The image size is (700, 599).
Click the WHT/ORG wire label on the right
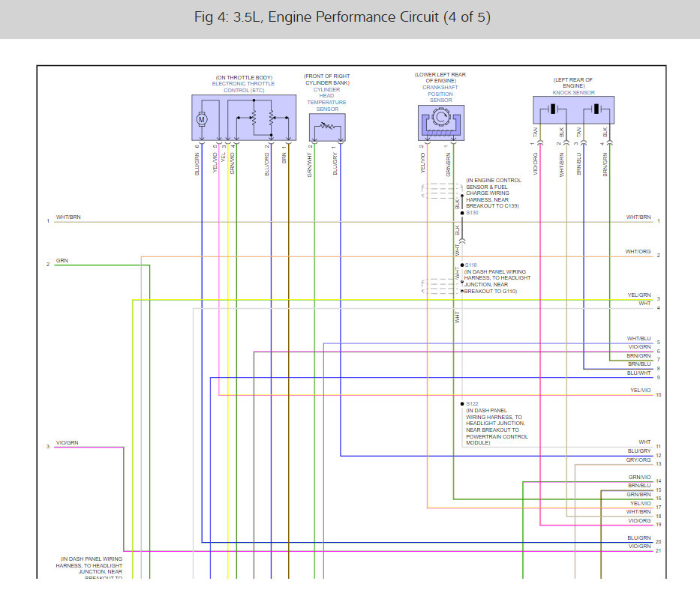click(638, 252)
